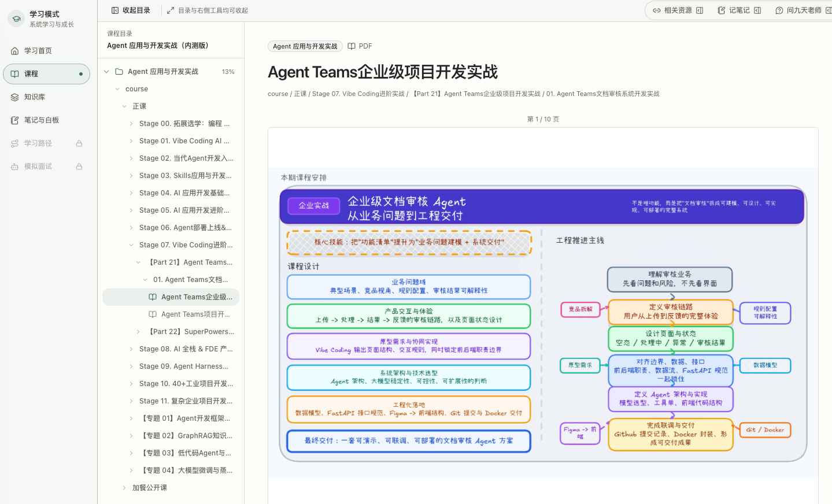The height and width of the screenshot is (504, 832).
Task: Click the 【Part 21】 breadcrumb link
Action: [x=476, y=94]
